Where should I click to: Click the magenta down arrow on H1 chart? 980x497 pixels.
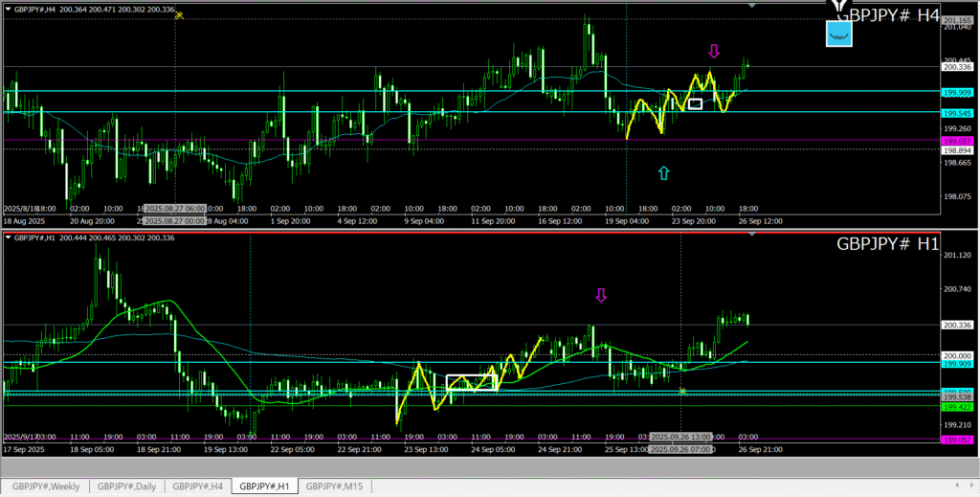click(x=601, y=295)
